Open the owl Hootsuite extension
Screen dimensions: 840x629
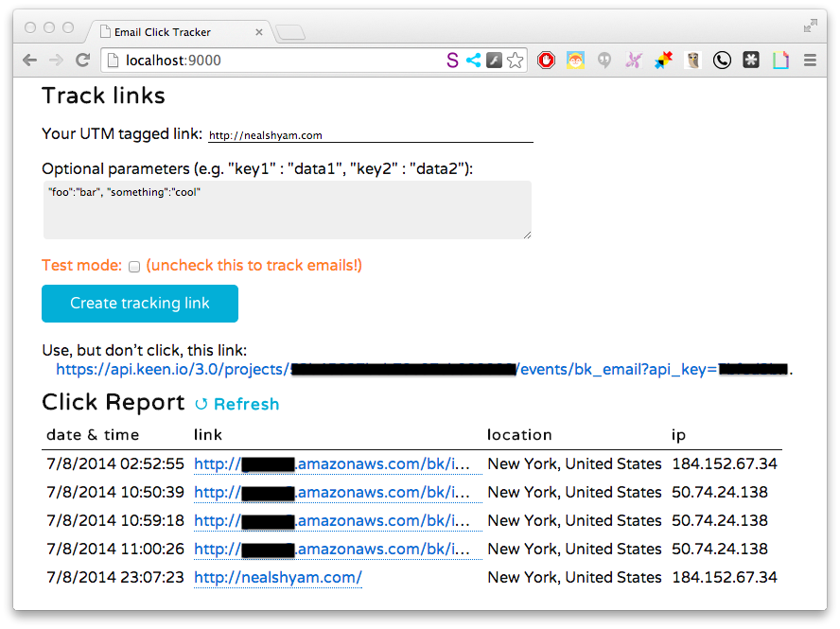click(x=692, y=60)
